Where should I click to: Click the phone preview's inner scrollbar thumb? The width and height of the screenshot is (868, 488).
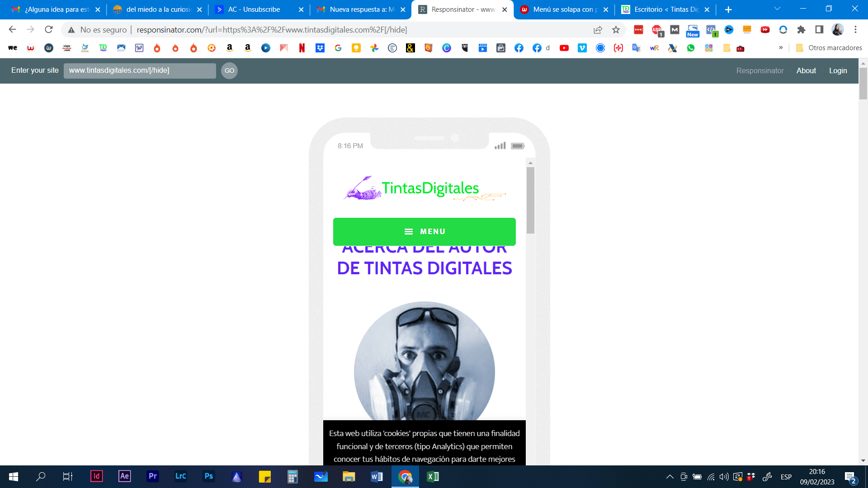(530, 200)
